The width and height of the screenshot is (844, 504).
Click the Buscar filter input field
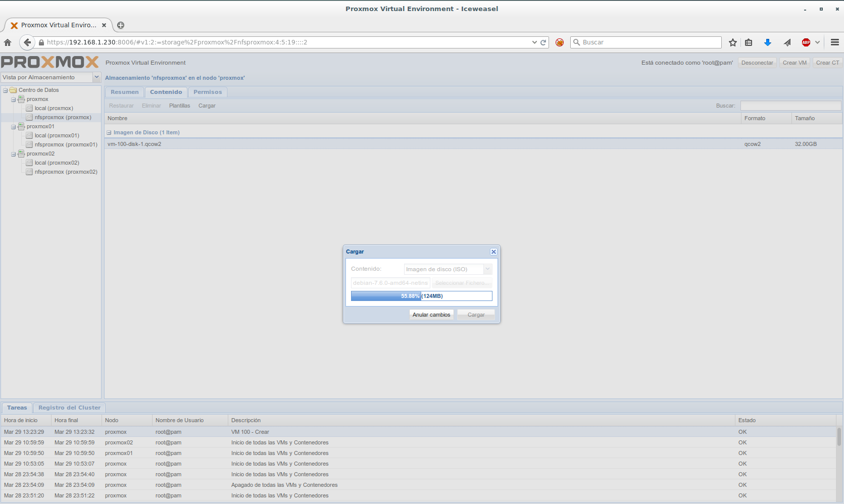[790, 106]
